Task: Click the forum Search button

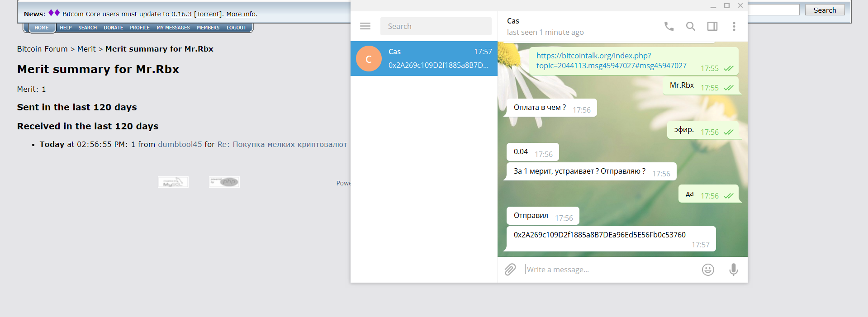Action: (825, 10)
